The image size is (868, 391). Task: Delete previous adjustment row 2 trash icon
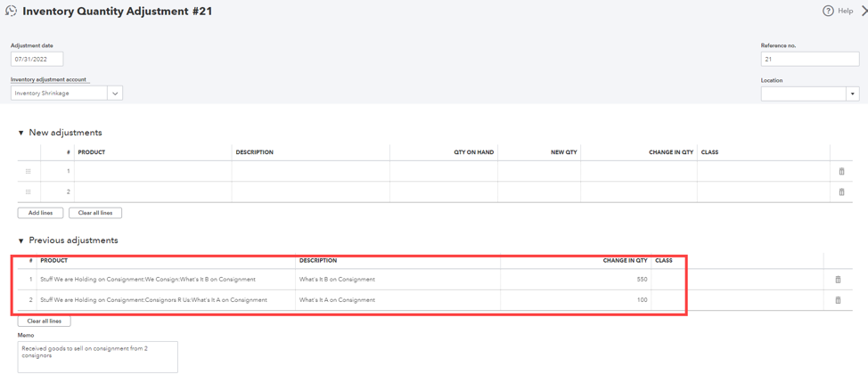pyautogui.click(x=838, y=300)
